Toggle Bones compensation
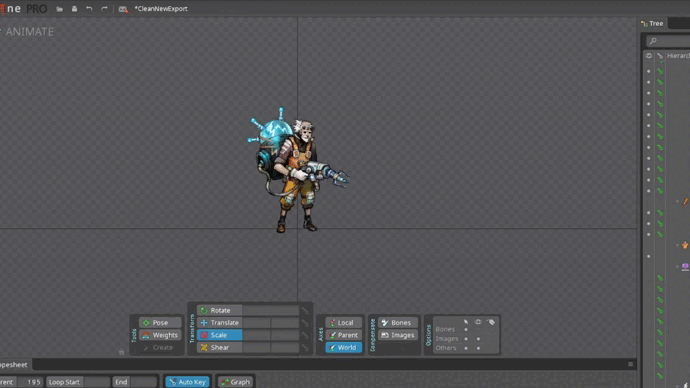 397,322
